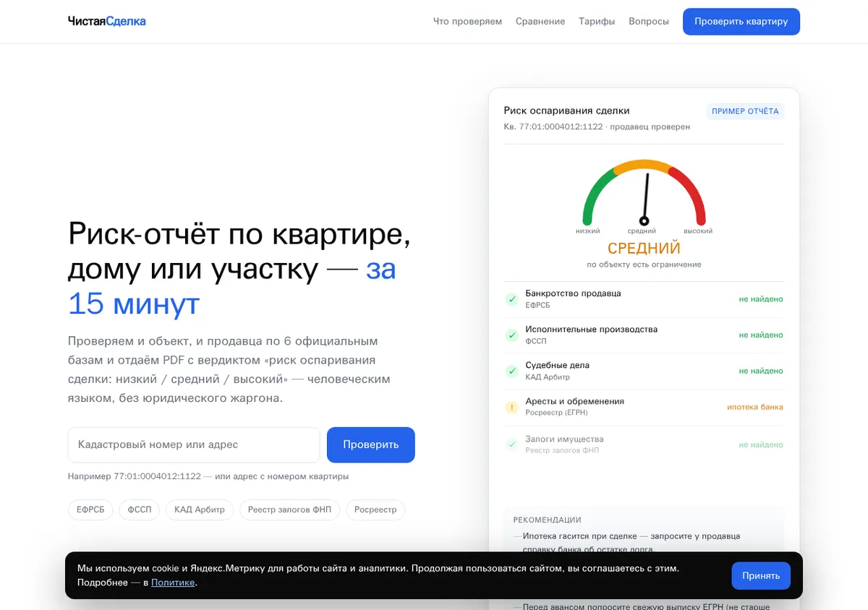Go to the Сравнение section
This screenshot has width=868, height=610.
coord(540,22)
